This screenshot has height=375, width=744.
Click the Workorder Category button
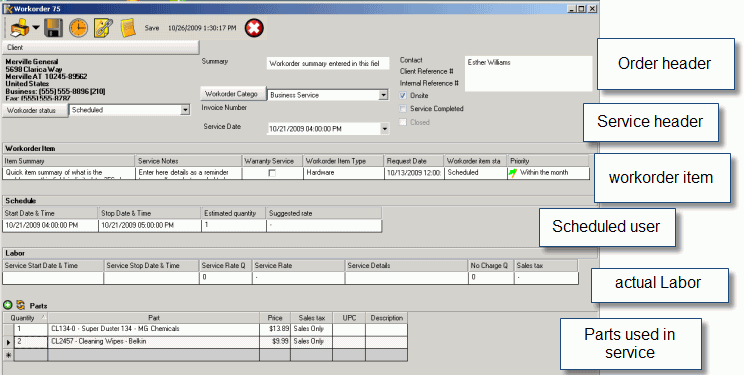point(233,94)
